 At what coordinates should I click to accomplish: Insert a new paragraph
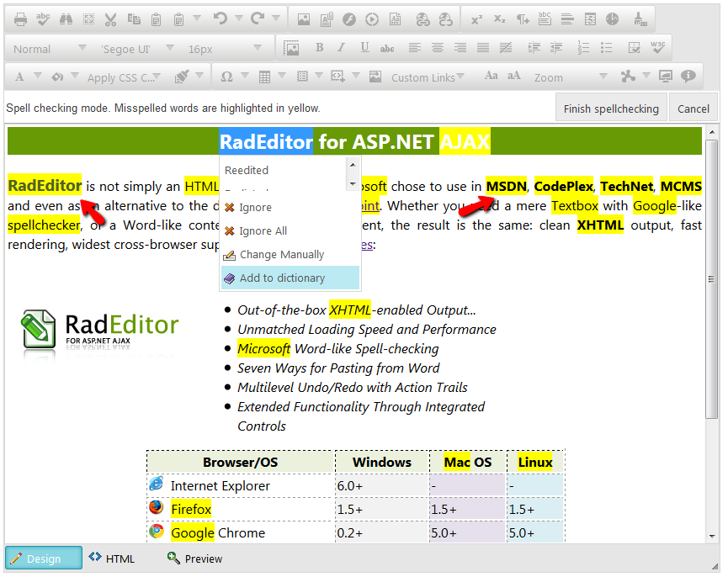click(523, 19)
